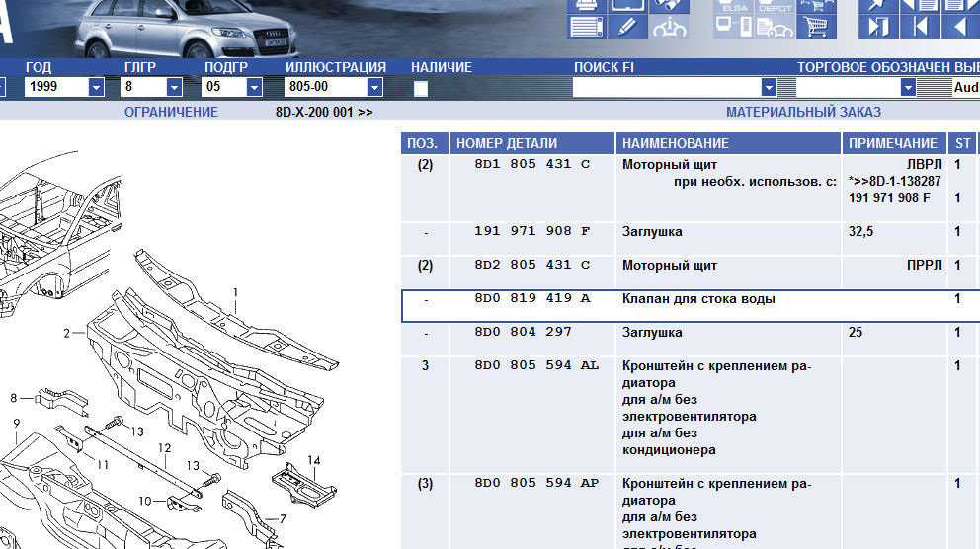This screenshot has height=549, width=980.
Task: Click the ST column header
Action: click(x=963, y=143)
